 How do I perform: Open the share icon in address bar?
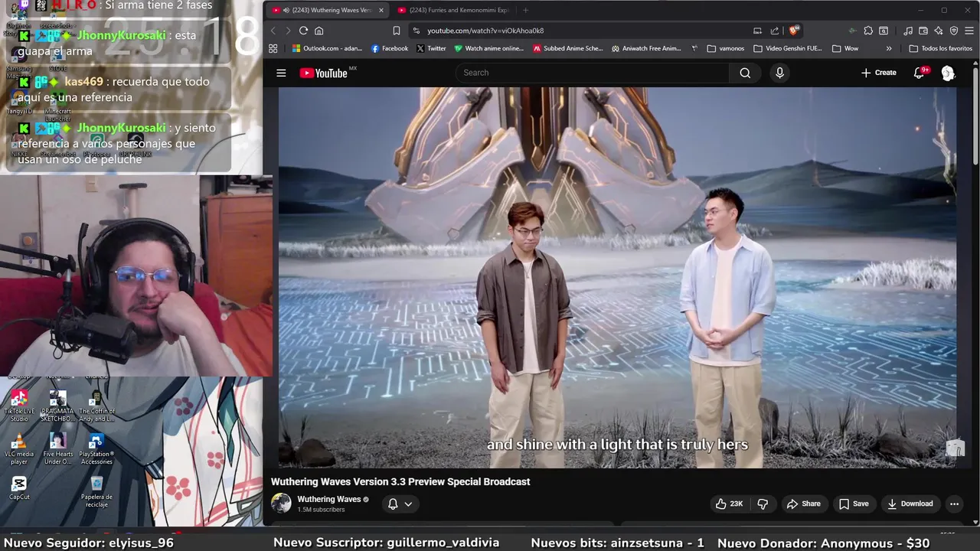[x=775, y=31]
